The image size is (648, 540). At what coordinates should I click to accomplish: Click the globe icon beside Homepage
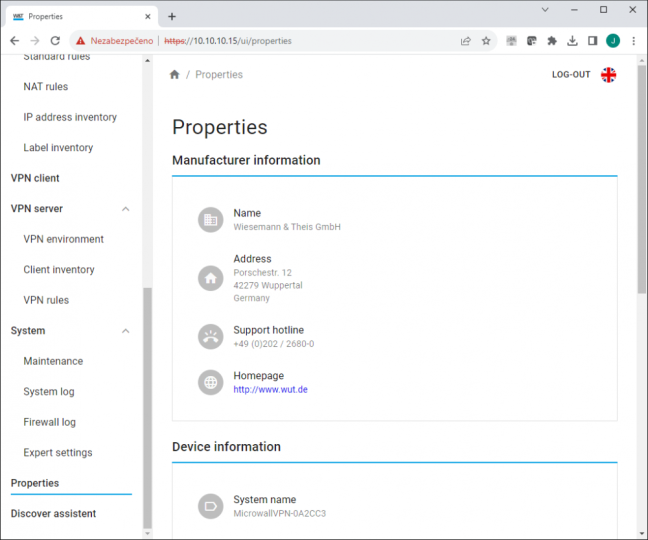coord(210,383)
